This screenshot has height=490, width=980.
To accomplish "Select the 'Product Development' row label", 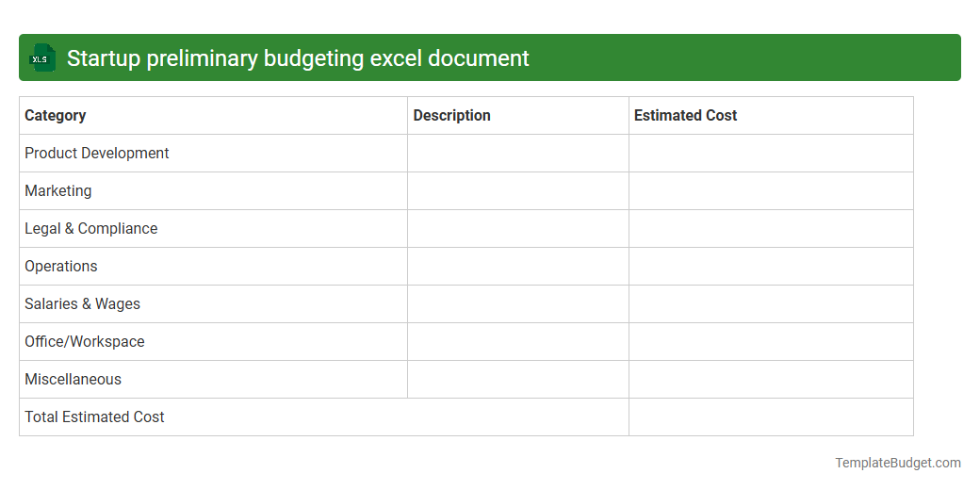I will click(97, 153).
